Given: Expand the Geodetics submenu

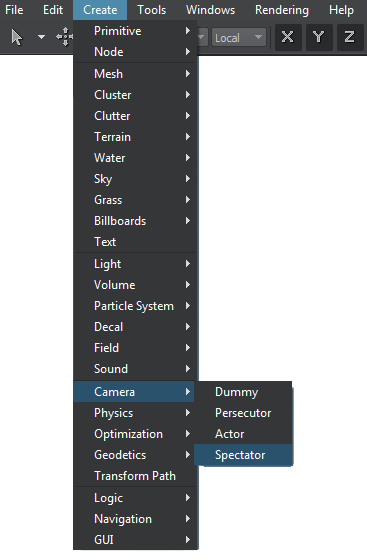Looking at the screenshot, I should (135, 455).
